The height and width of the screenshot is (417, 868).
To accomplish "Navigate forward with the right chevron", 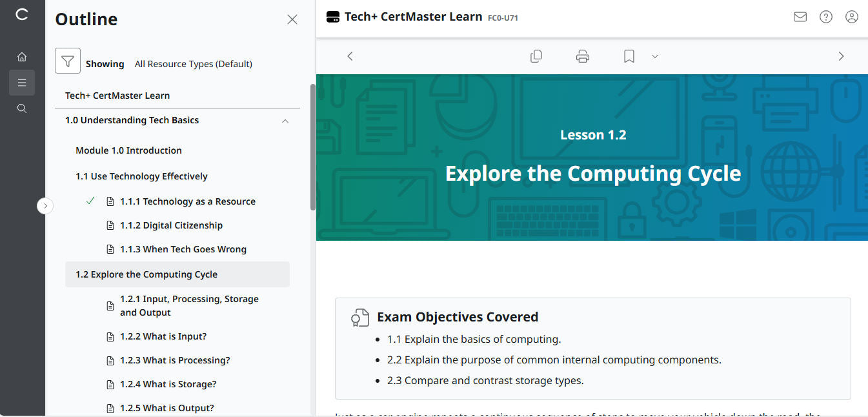I will 841,56.
